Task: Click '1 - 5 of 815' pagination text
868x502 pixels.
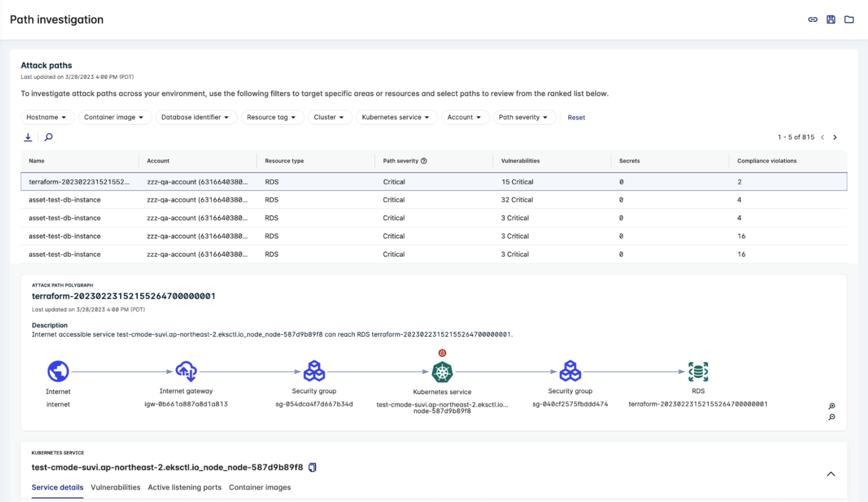Action: pos(796,137)
